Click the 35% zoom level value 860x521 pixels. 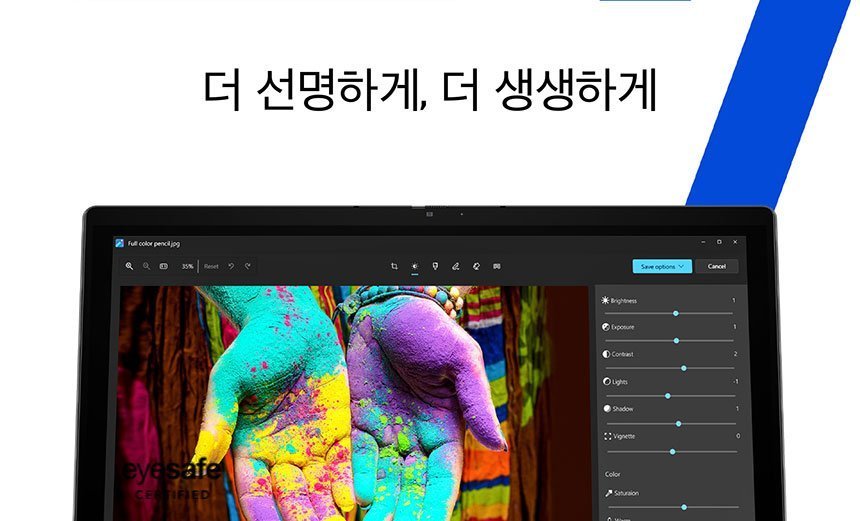(188, 267)
